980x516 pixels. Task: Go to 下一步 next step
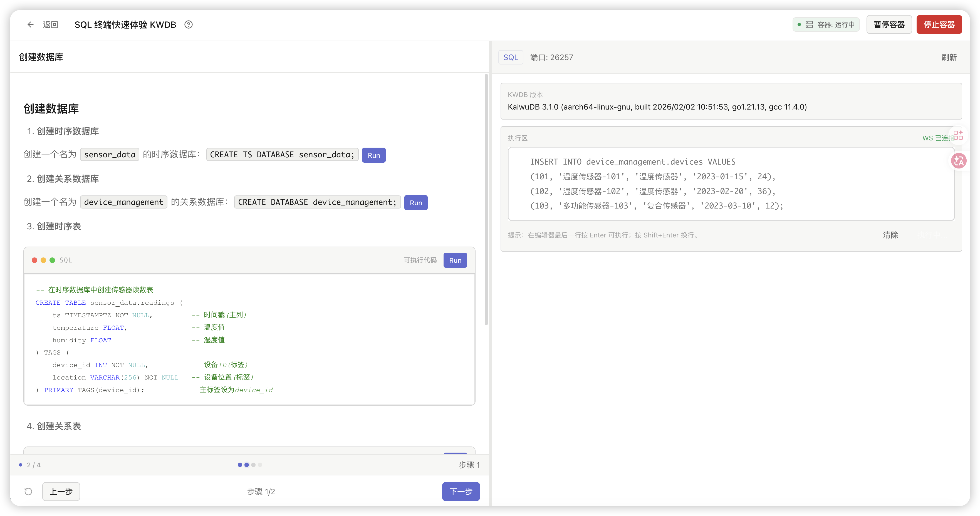point(460,491)
